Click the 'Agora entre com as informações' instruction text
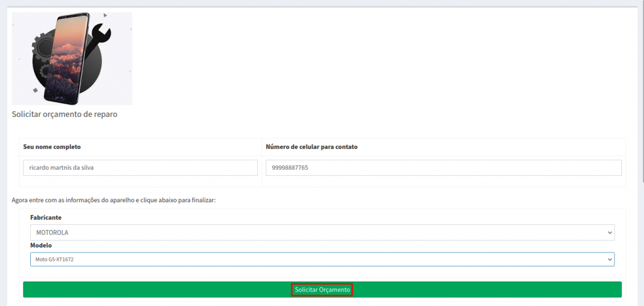Screen dimensions: 644x306 tap(113, 200)
